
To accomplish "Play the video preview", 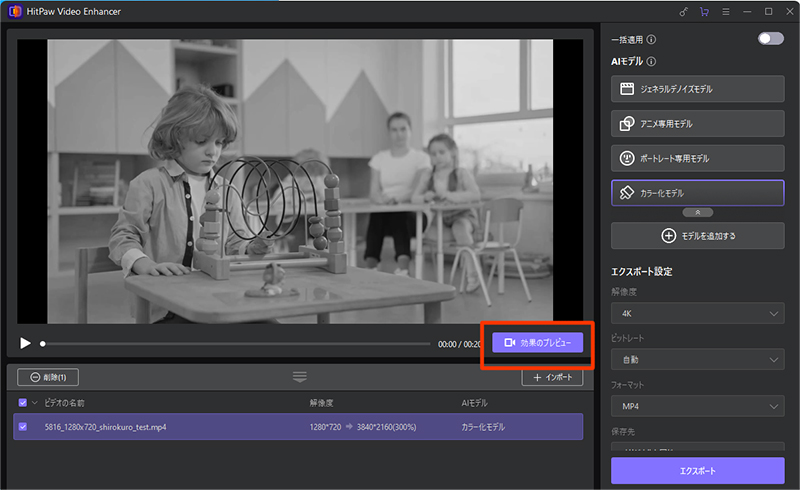I will 25,344.
